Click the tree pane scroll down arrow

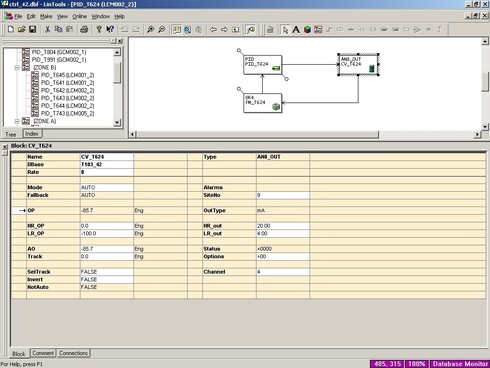[x=117, y=122]
